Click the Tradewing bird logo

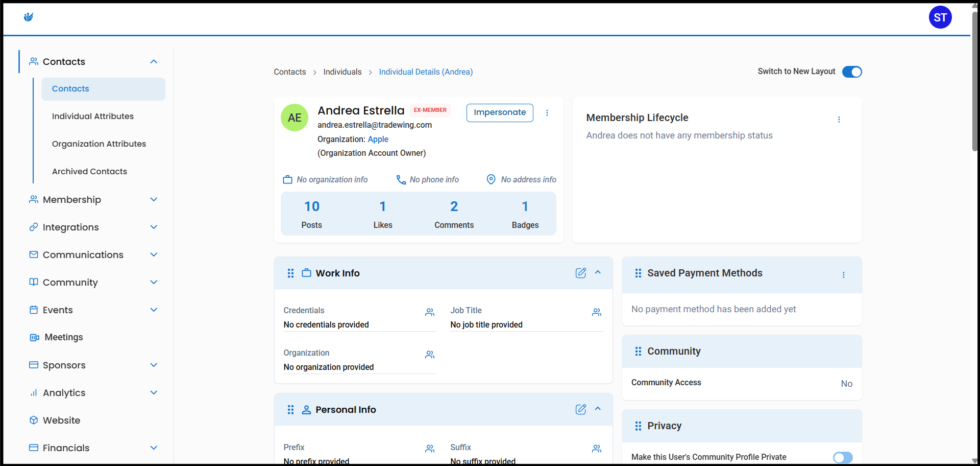29,17
